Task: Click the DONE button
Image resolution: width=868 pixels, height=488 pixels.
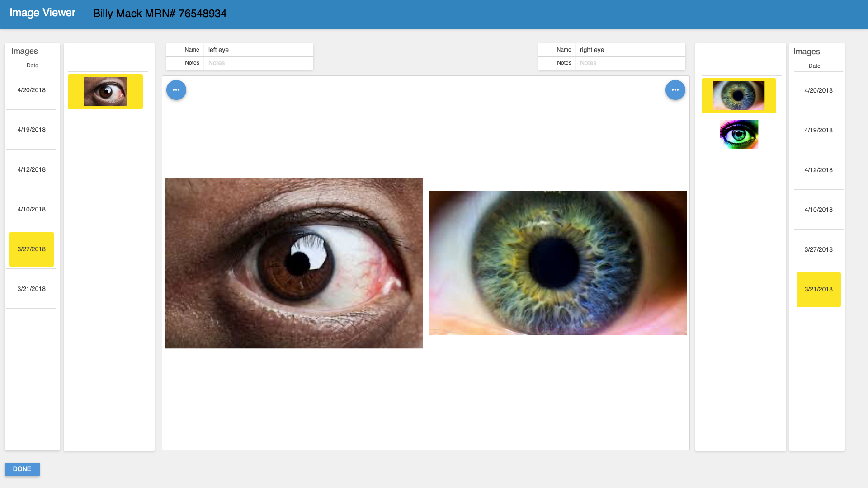Action: click(22, 469)
